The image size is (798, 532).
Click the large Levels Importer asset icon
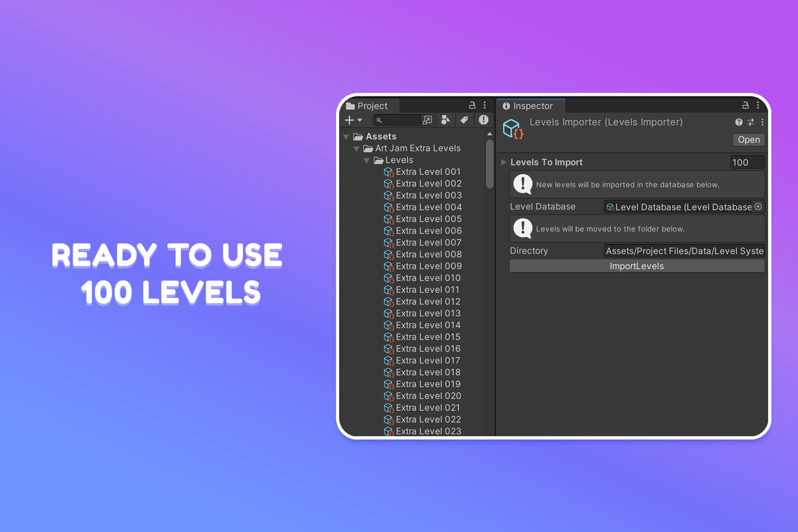click(x=513, y=128)
